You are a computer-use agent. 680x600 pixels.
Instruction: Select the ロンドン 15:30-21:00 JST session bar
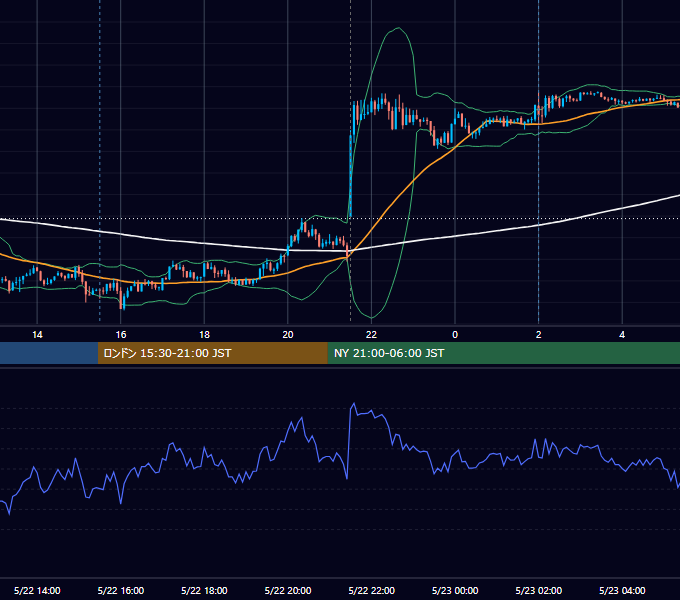212,353
